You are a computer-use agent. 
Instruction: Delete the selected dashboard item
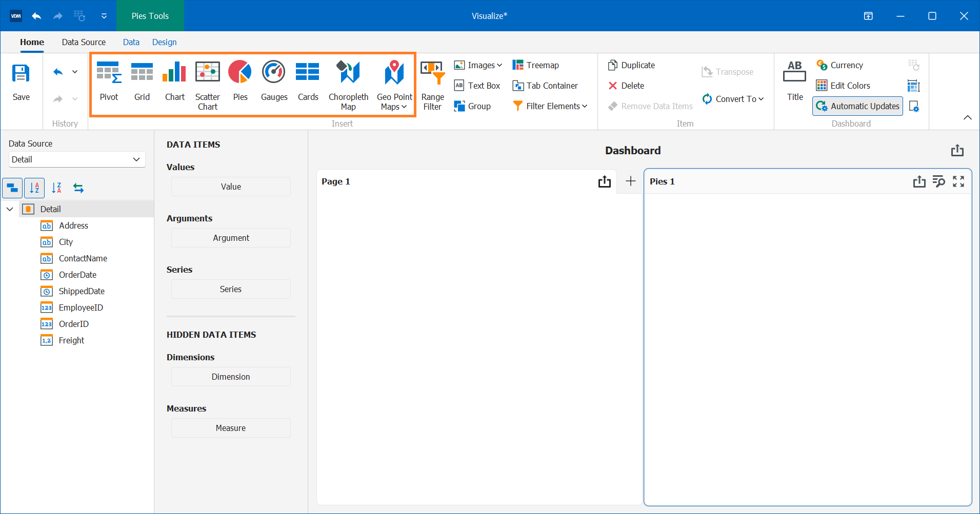coord(626,86)
